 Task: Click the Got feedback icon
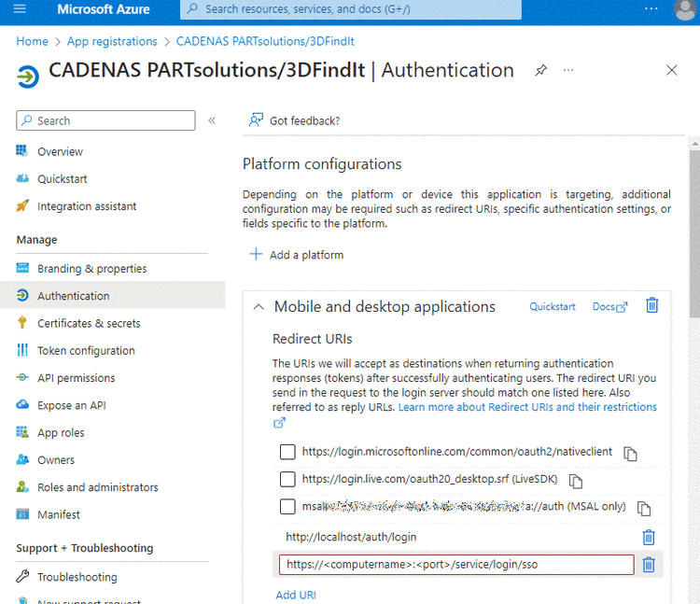(256, 120)
